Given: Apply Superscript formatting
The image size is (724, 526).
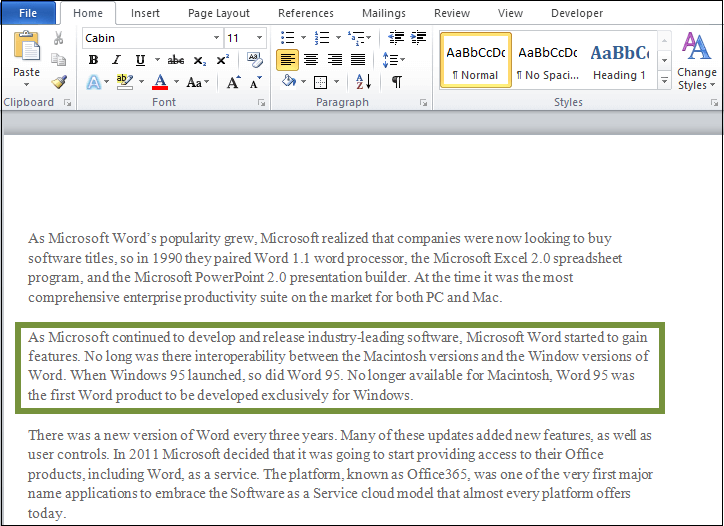Looking at the screenshot, I should coord(223,60).
